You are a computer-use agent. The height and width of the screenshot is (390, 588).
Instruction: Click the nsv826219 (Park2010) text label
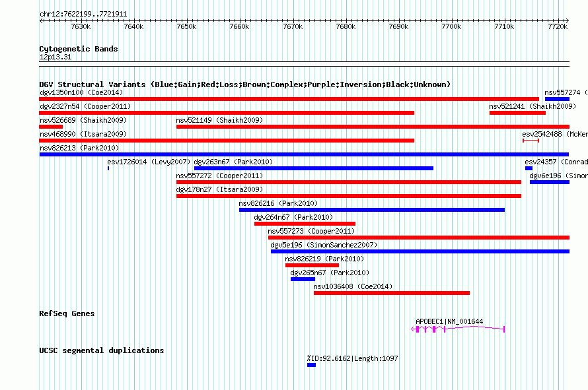(x=324, y=259)
